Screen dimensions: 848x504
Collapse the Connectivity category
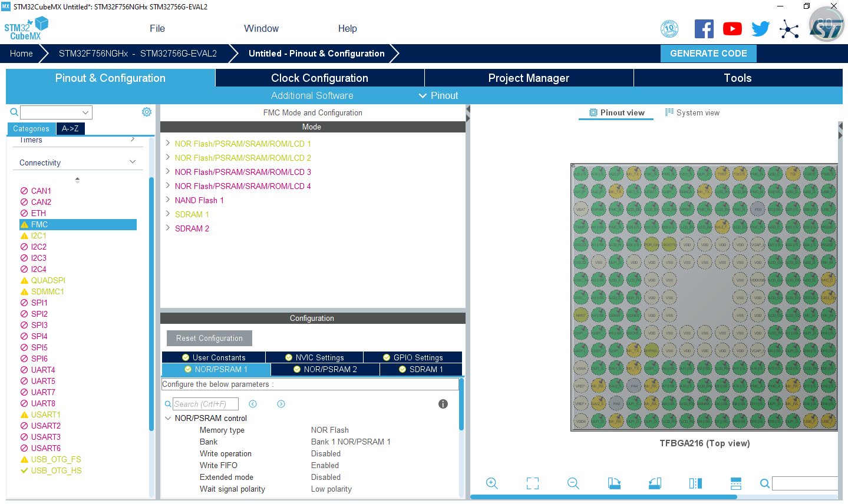(x=133, y=162)
